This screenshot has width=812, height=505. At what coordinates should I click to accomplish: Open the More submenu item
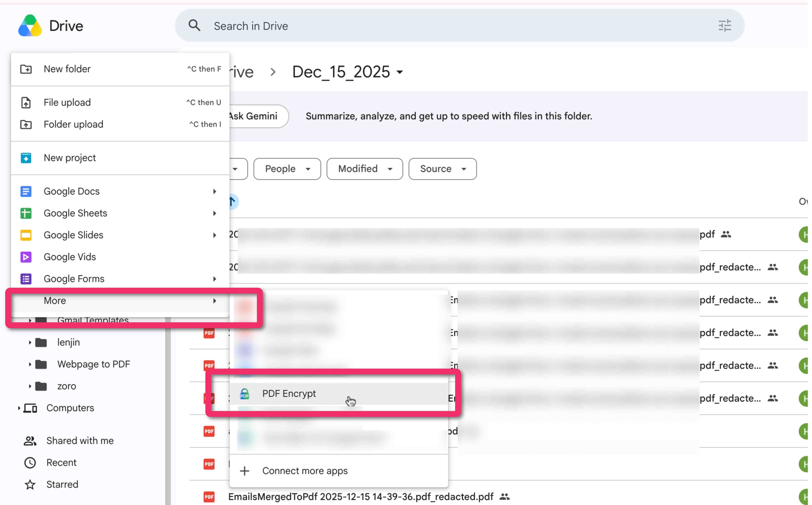(x=120, y=301)
